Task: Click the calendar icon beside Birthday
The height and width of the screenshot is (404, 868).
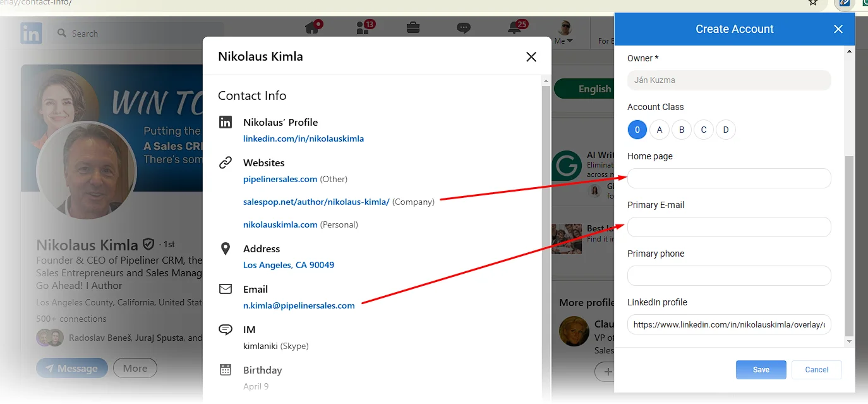Action: tap(226, 370)
